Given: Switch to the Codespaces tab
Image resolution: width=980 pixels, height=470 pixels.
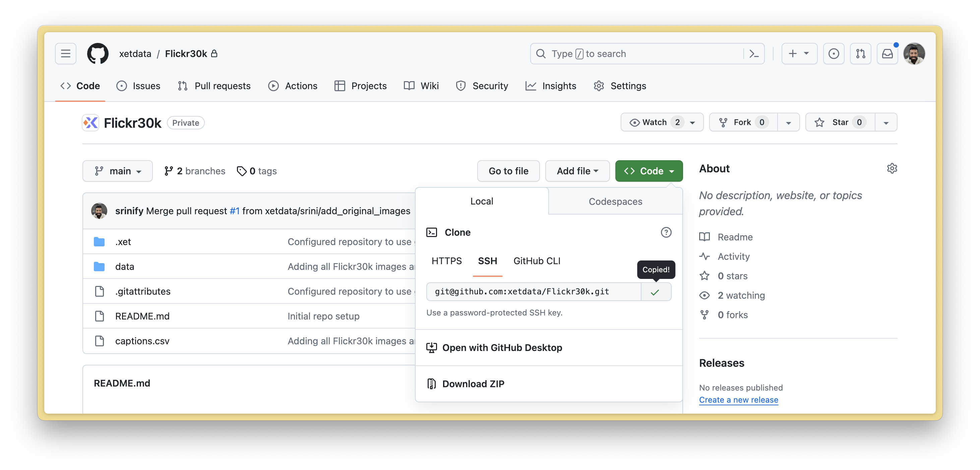Looking at the screenshot, I should pos(615,201).
